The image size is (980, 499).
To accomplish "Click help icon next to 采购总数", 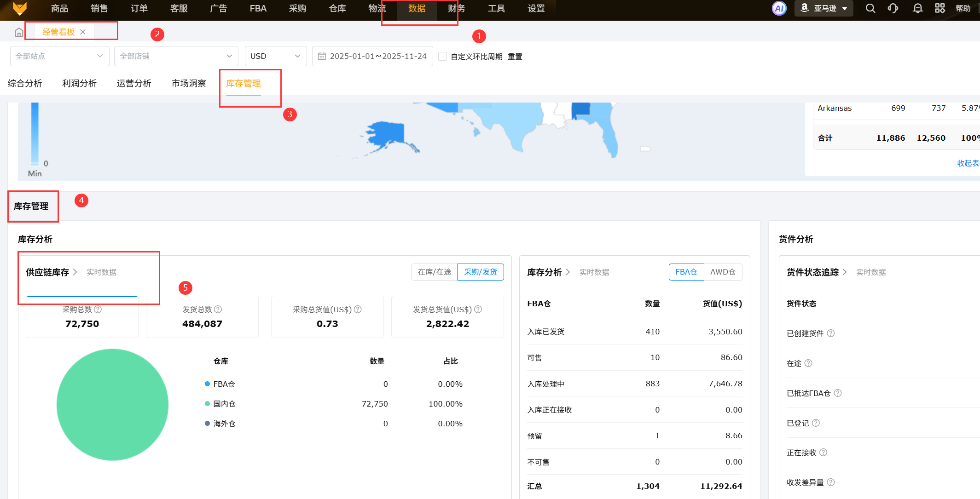I will [x=98, y=310].
